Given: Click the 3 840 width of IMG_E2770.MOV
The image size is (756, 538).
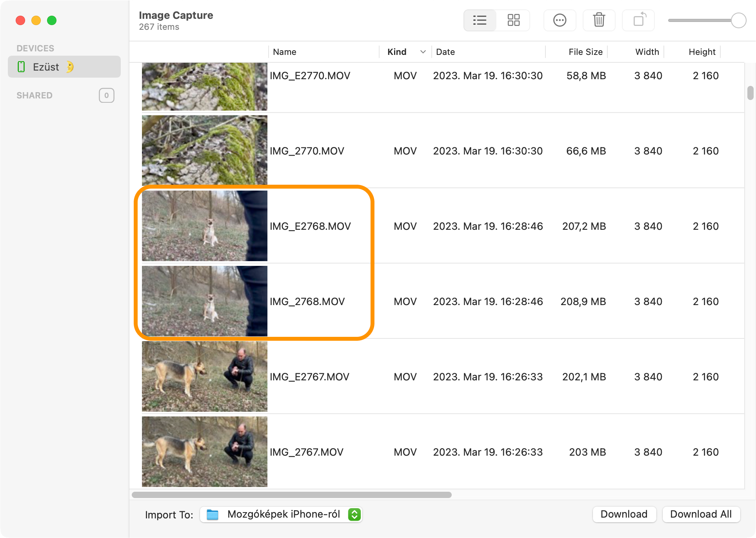Looking at the screenshot, I should [x=648, y=76].
